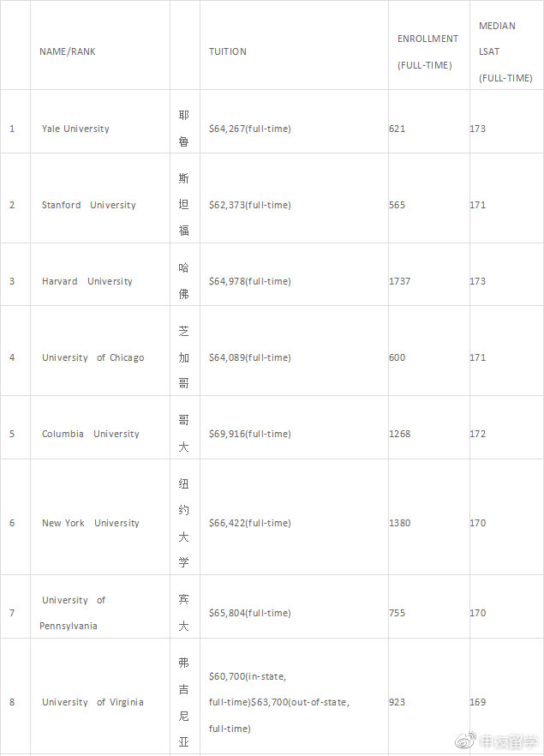Select Columbia University tuition $69,916 cell
This screenshot has height=756, width=544.
coord(294,427)
